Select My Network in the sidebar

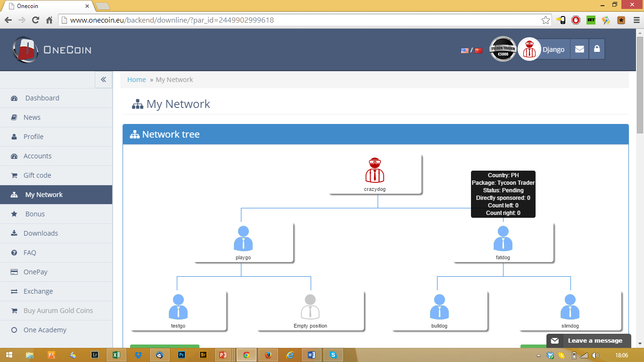click(x=56, y=195)
